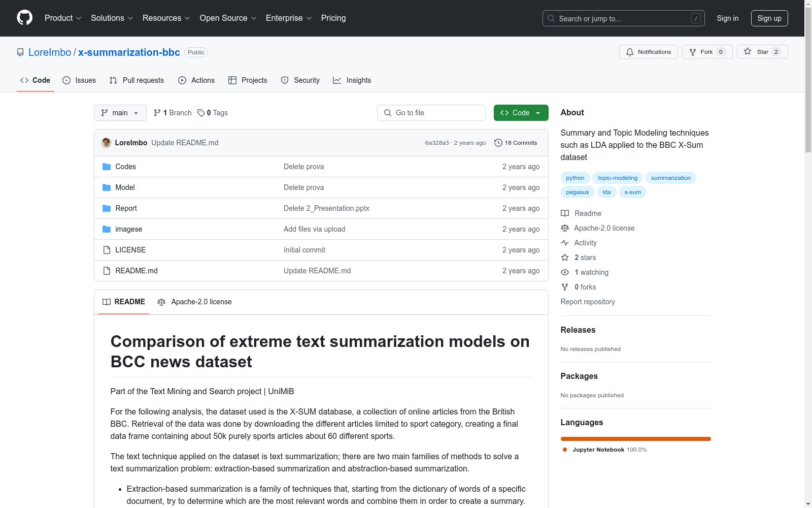This screenshot has width=812, height=508.
Task: Select the Code tab
Action: pos(36,80)
